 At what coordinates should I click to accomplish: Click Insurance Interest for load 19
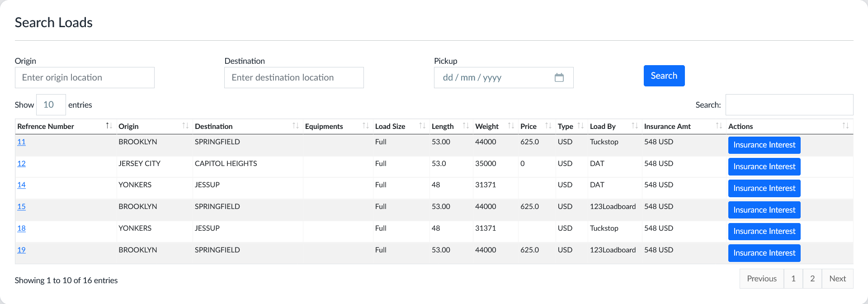pos(764,253)
